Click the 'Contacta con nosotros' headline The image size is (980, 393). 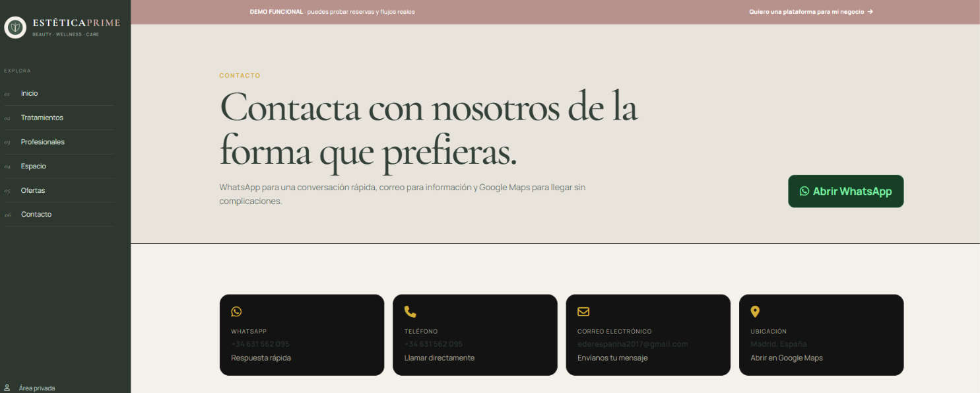[x=429, y=129]
